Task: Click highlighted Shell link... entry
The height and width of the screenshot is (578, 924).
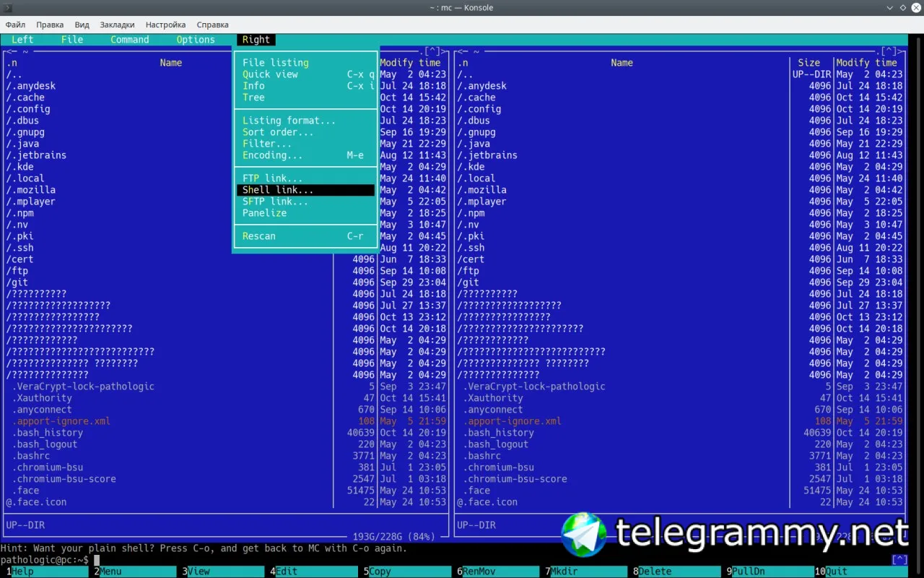Action: (306, 190)
